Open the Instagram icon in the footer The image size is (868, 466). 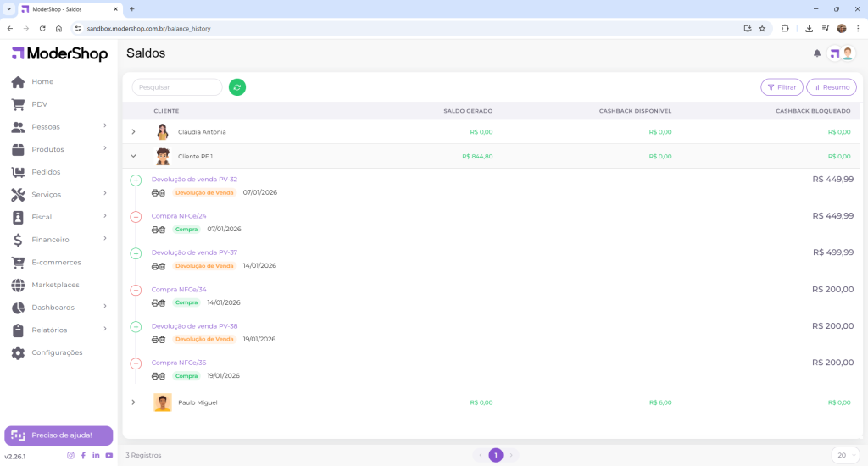(x=70, y=456)
